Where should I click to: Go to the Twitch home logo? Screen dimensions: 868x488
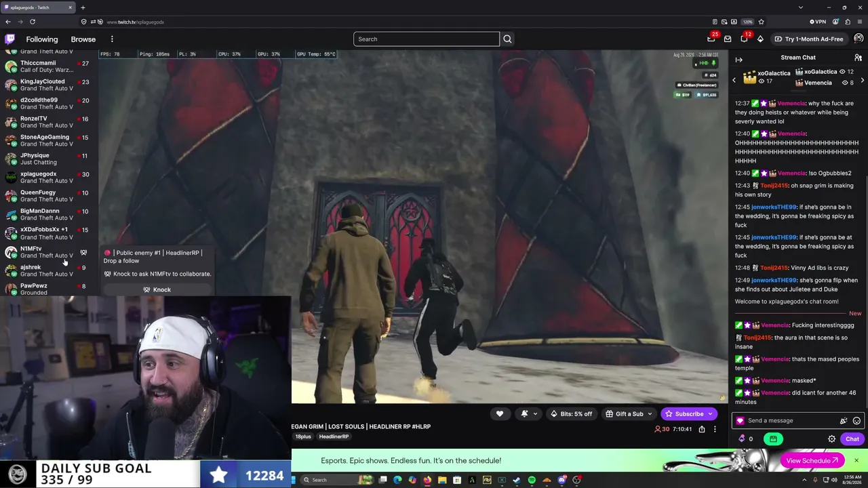click(9, 39)
